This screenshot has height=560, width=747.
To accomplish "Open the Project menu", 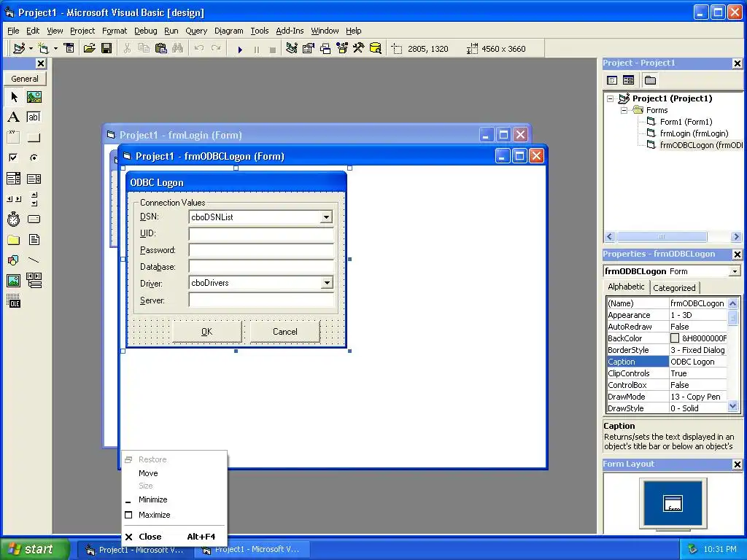I will click(x=82, y=31).
